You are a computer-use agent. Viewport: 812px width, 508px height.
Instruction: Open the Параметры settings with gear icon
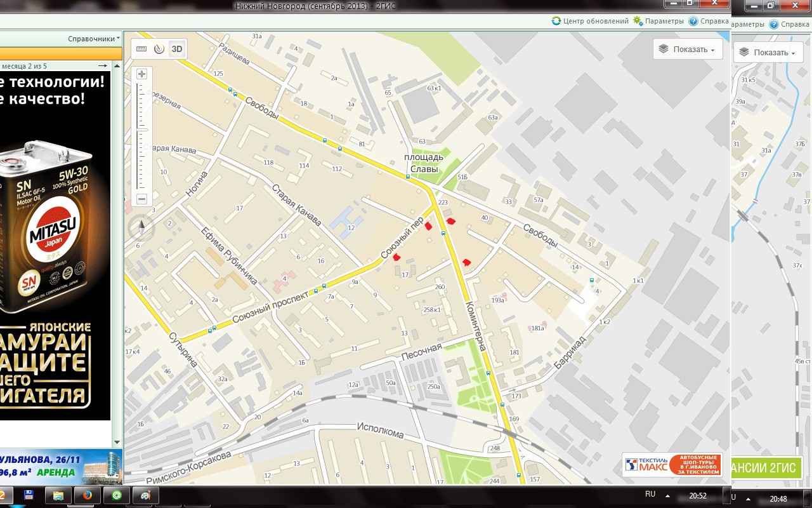click(x=658, y=21)
